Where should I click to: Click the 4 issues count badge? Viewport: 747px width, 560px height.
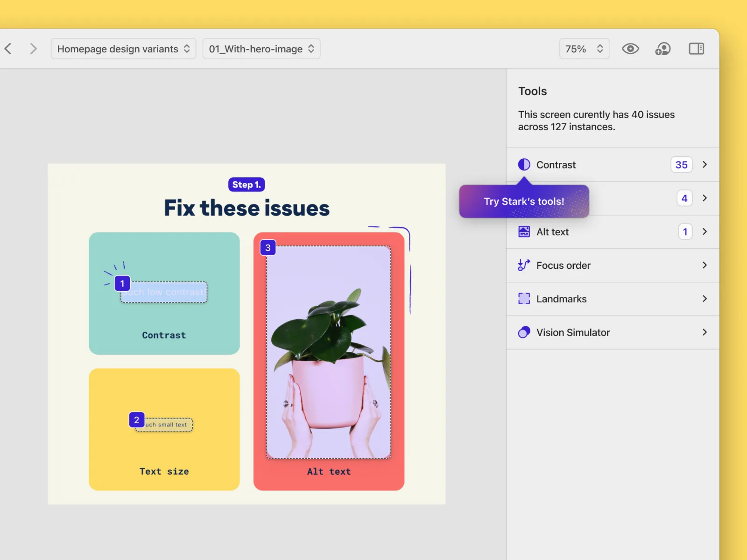point(684,198)
